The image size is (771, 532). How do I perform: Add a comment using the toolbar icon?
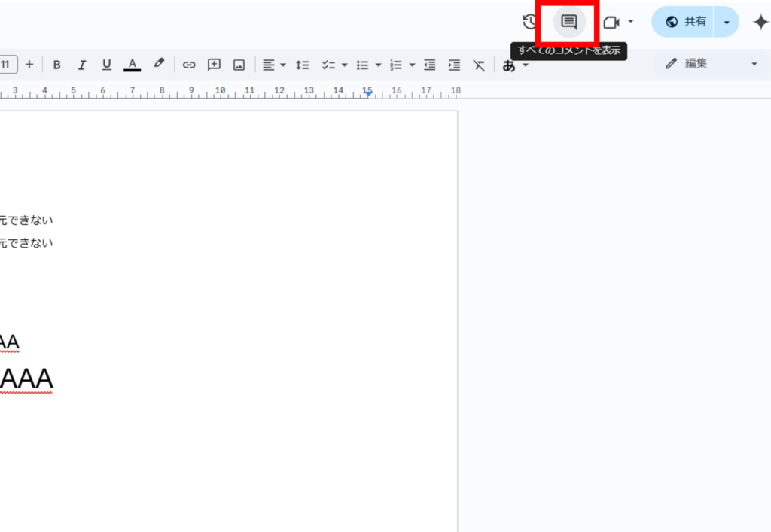click(214, 65)
